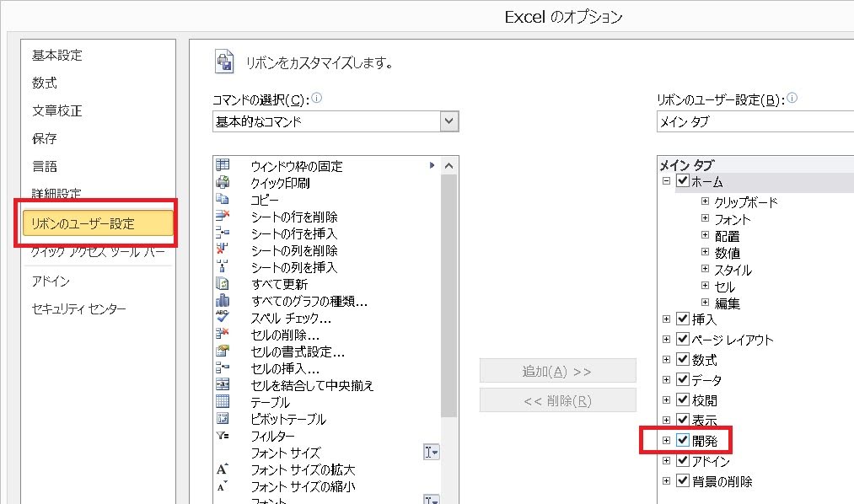Open セキュリティ センター category
Image resolution: width=854 pixels, height=504 pixels.
[79, 308]
